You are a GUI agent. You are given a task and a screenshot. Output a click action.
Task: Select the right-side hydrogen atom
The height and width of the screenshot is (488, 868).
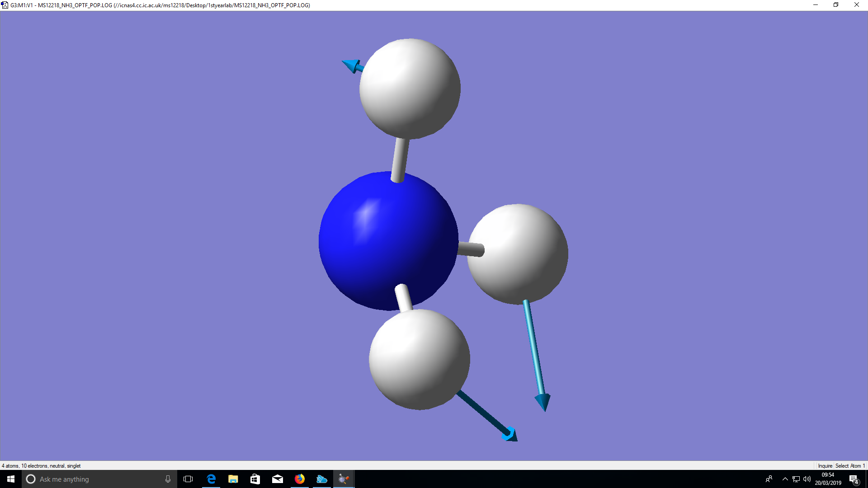coord(518,254)
